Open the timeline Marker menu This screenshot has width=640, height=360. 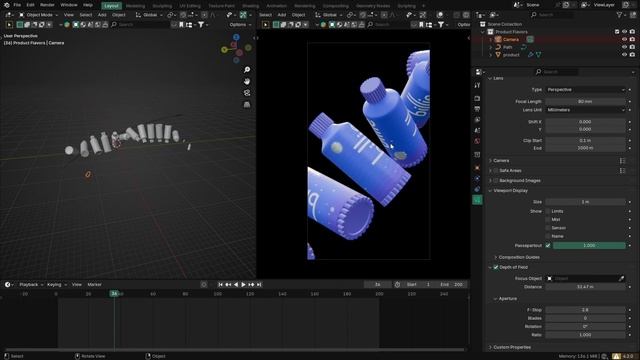click(x=94, y=284)
